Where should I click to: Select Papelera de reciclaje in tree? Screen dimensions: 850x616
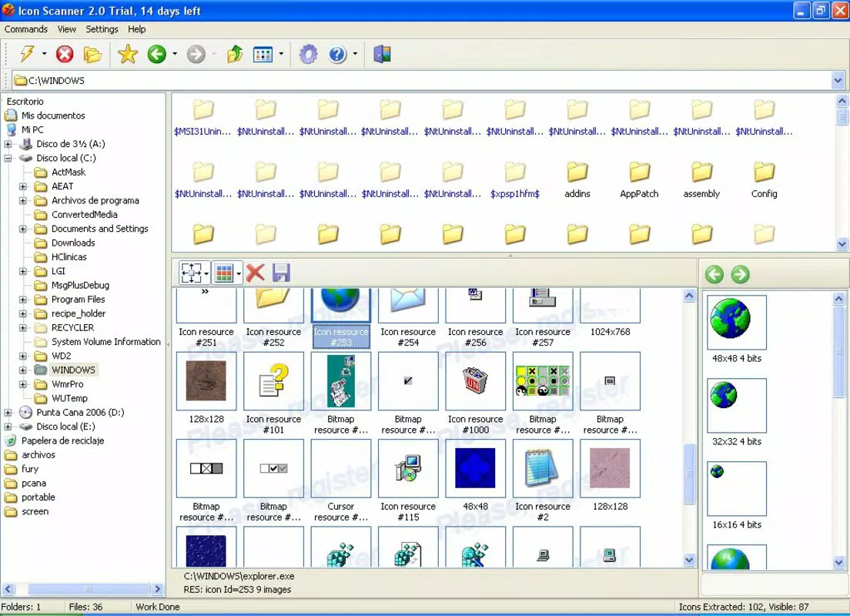[x=62, y=441]
